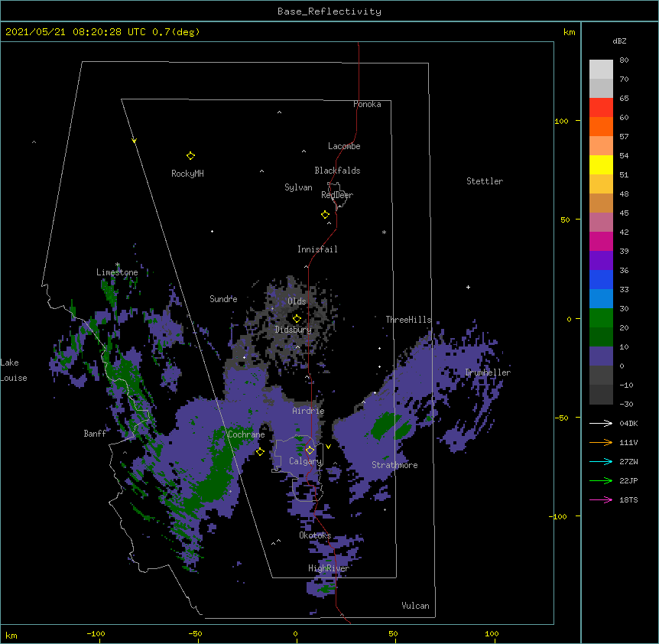Click the Sundre label
The image size is (659, 644).
223,299
